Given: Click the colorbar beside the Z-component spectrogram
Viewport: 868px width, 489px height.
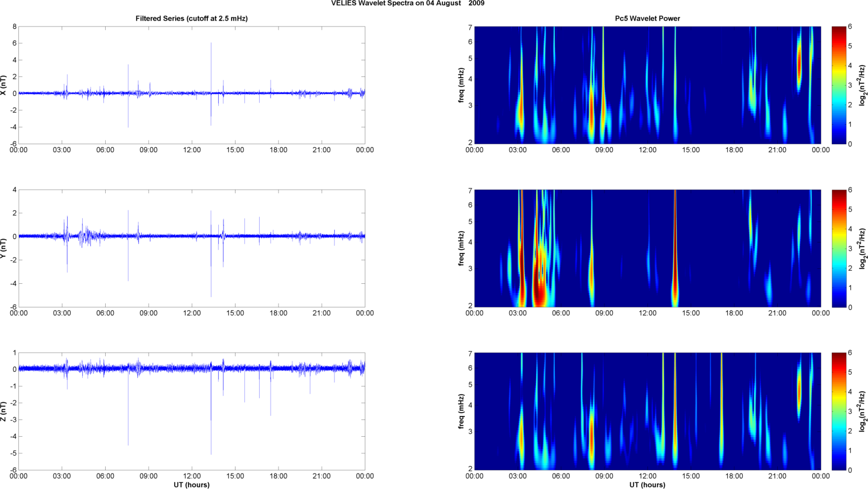Looking at the screenshot, I should (x=839, y=411).
